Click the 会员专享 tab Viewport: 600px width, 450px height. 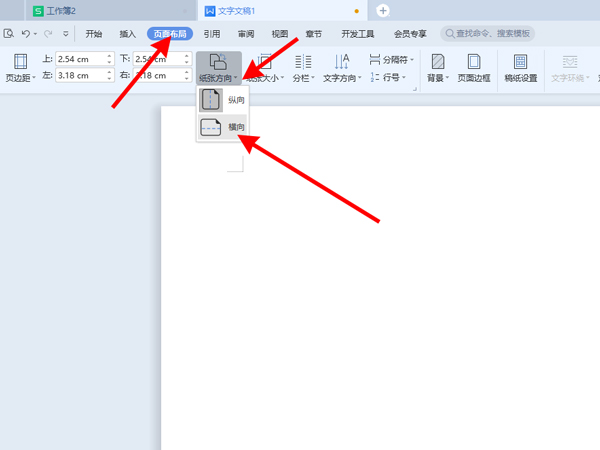[409, 33]
